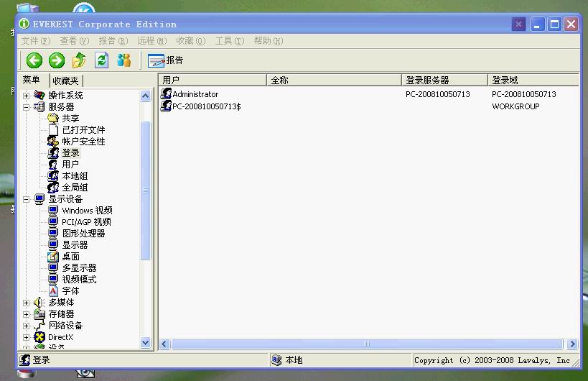
Task: Select the 网络设备 tree node
Action: tap(65, 326)
